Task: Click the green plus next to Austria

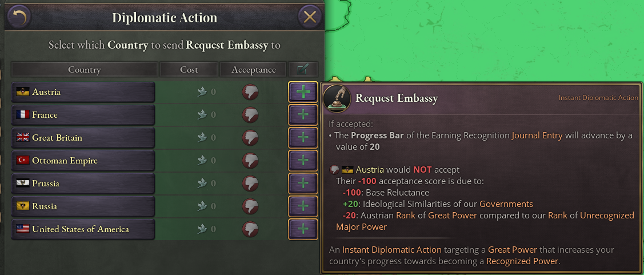Action: click(x=303, y=92)
